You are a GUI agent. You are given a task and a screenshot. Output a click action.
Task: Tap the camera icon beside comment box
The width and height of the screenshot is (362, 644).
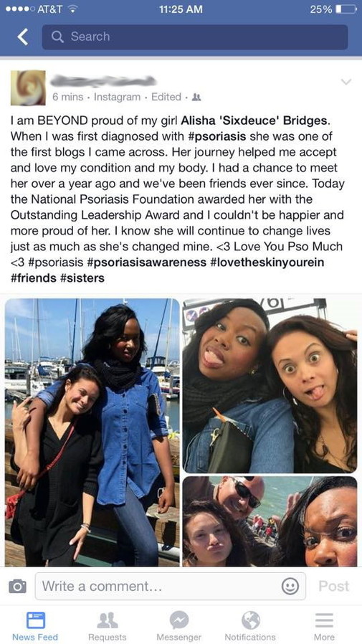click(x=18, y=586)
